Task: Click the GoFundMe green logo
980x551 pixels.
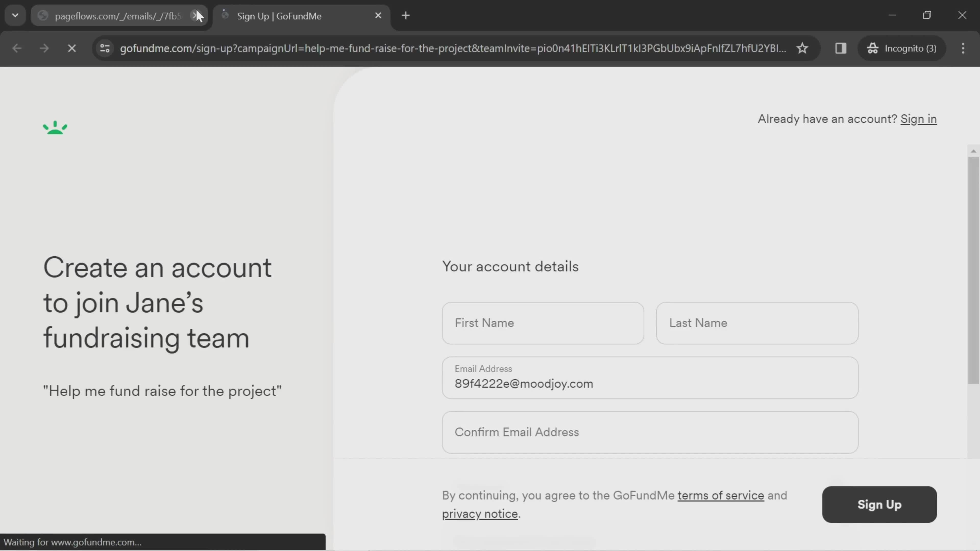Action: [x=55, y=127]
